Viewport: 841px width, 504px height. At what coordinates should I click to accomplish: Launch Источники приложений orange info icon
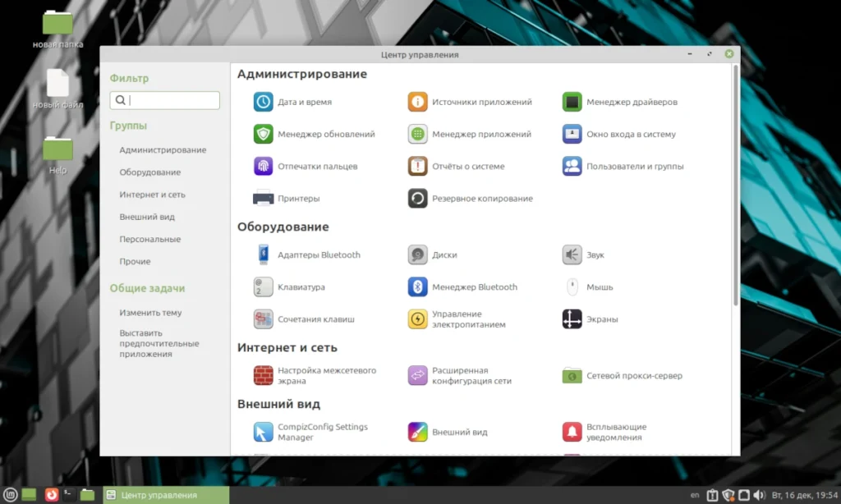(x=417, y=102)
